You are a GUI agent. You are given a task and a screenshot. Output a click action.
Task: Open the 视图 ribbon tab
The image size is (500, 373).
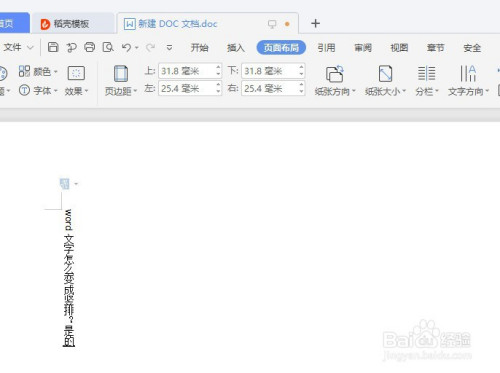tap(399, 48)
